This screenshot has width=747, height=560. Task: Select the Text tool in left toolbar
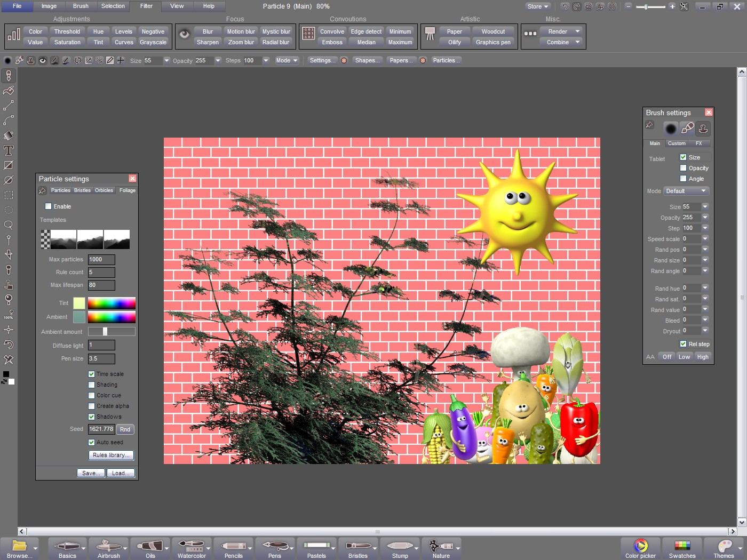click(x=9, y=150)
